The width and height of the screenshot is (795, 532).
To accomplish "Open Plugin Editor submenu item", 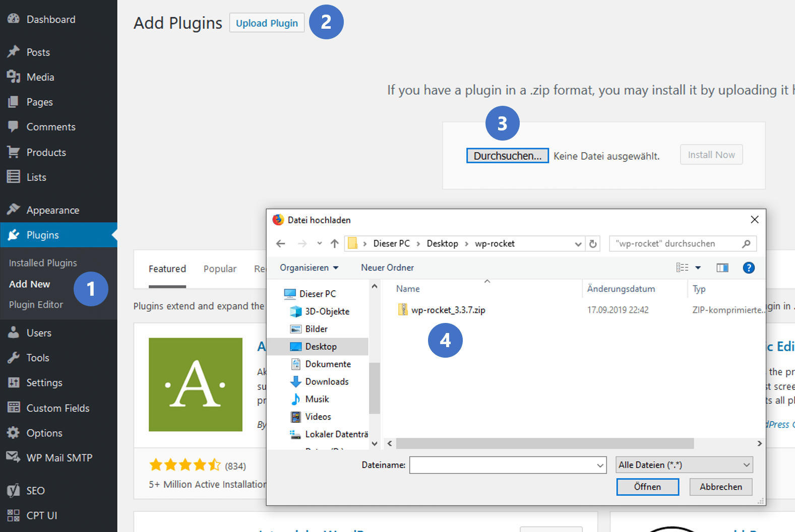I will click(36, 304).
